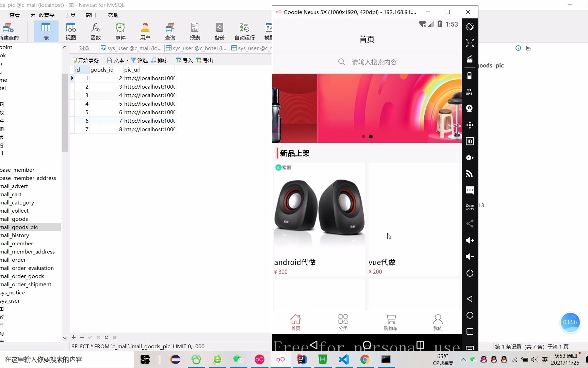This screenshot has height=368, width=588.
Task: Select mall_order_evaluation table in the sidebar tree
Action: tap(27, 268)
